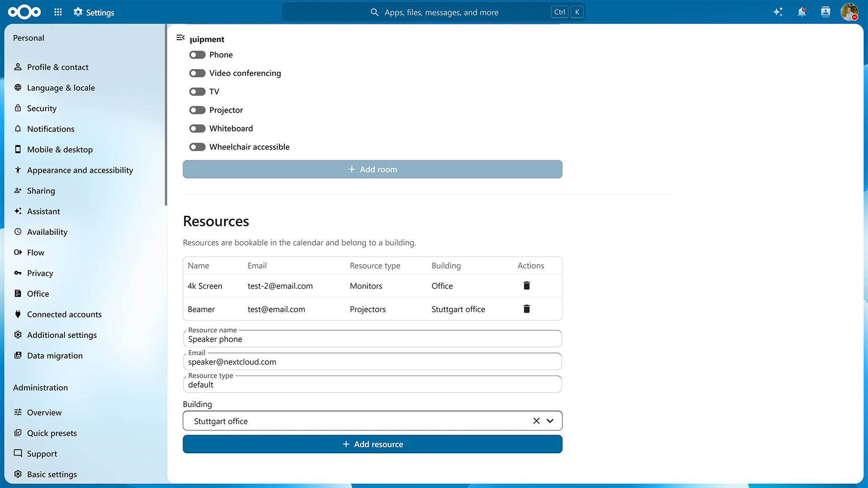Delete the 4k Screen resource
868x488 pixels.
[x=527, y=286]
